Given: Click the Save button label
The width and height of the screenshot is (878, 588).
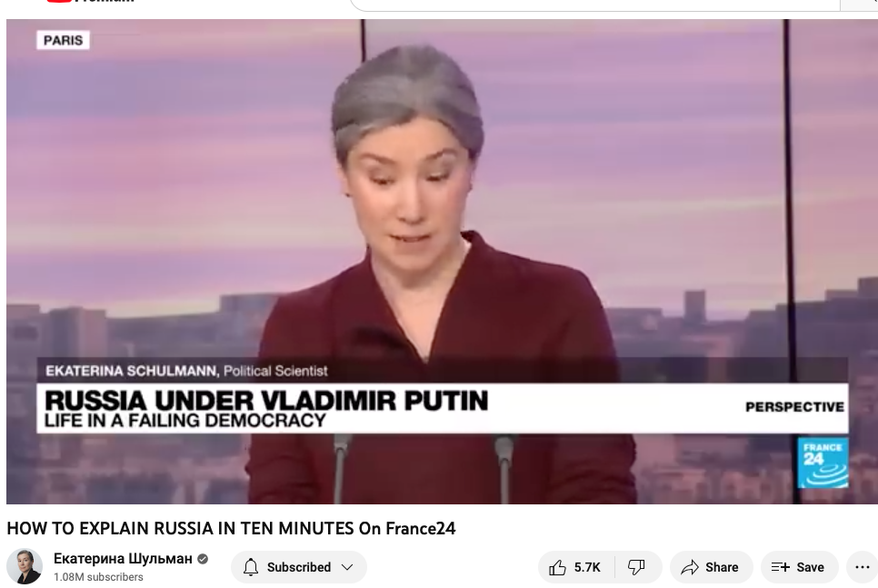Looking at the screenshot, I should pyautogui.click(x=810, y=567).
